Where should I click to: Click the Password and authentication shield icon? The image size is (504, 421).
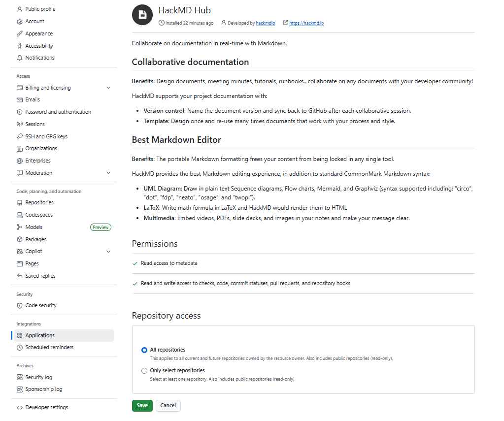pyautogui.click(x=20, y=112)
